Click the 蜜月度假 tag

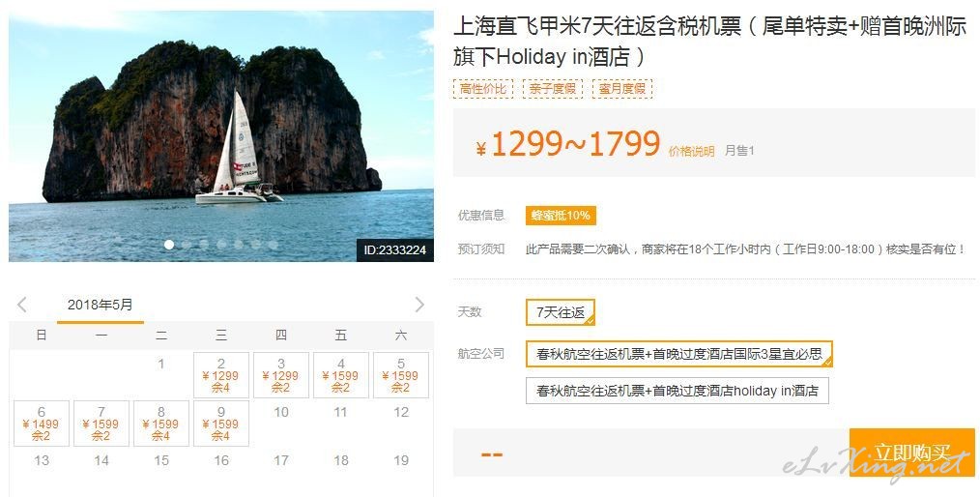pos(622,89)
